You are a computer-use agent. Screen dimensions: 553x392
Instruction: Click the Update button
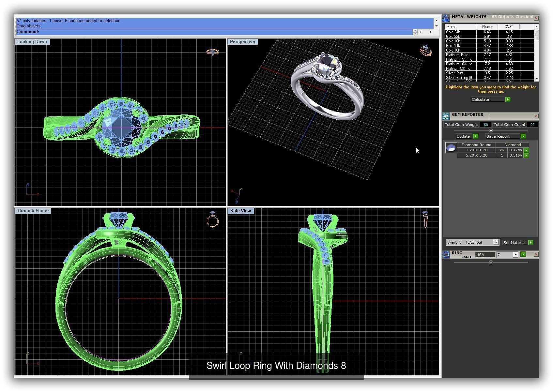tap(464, 136)
